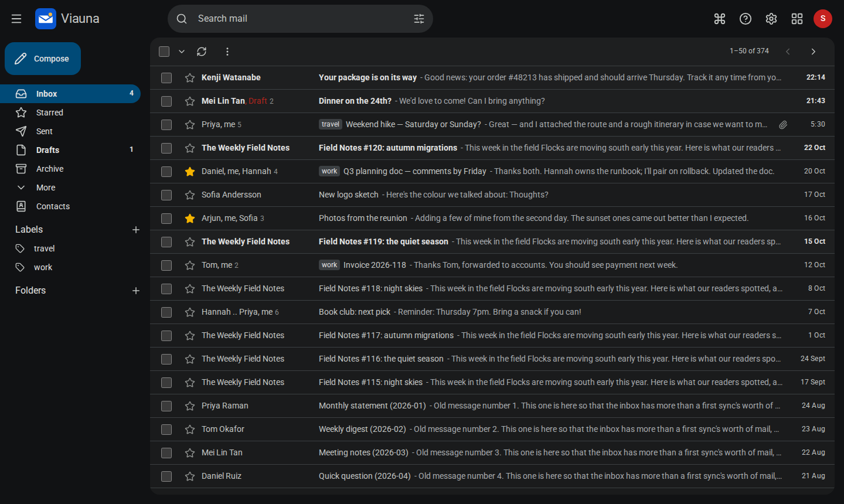
Task: Click the search filter options icon
Action: point(419,19)
